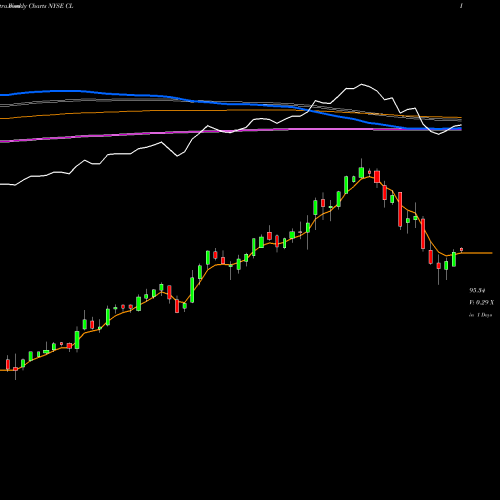Click the 93.54 price value
The width and height of the screenshot is (500, 500).
click(477, 290)
